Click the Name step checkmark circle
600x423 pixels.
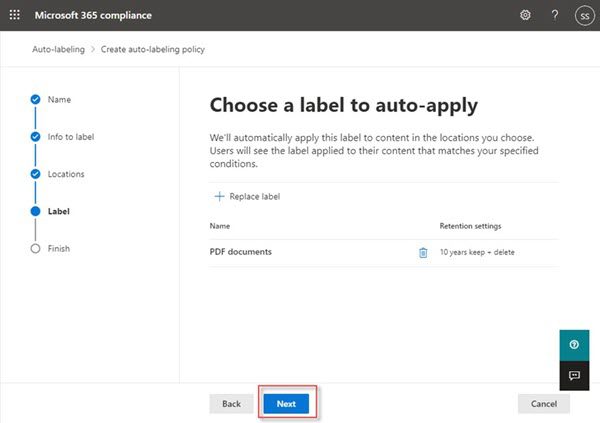35,100
